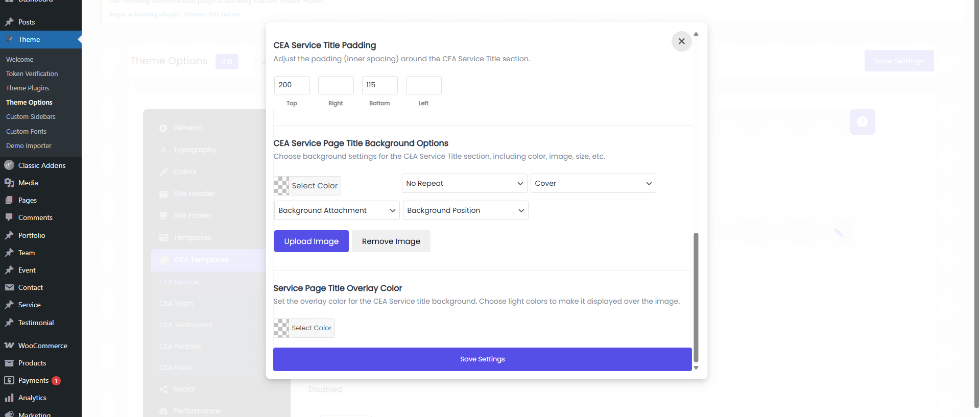
Task: Click the Analytics bar chart icon
Action: pyautogui.click(x=9, y=398)
